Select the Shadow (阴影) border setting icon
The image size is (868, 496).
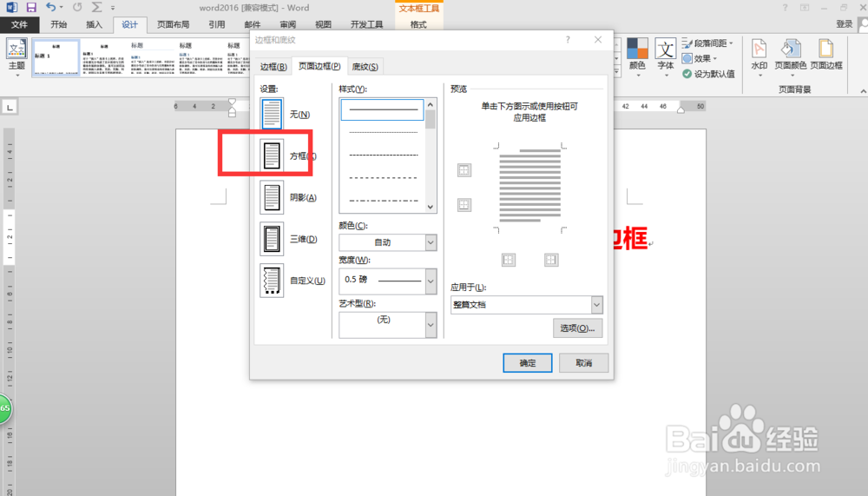tap(272, 197)
